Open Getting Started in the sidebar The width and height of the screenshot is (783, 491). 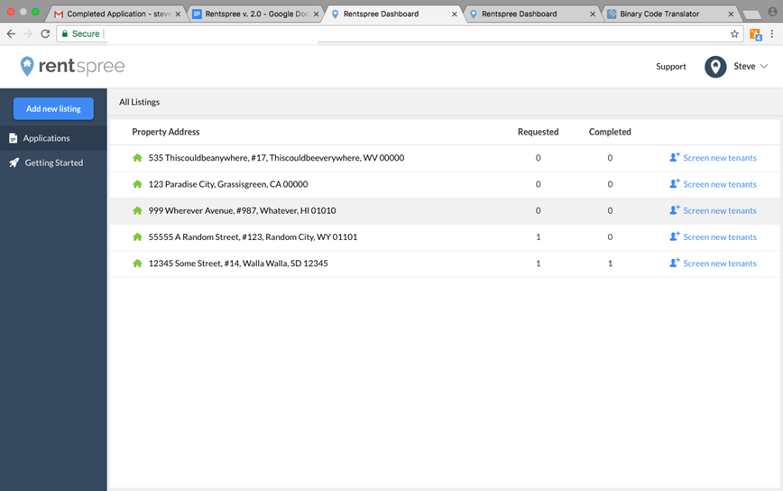54,163
